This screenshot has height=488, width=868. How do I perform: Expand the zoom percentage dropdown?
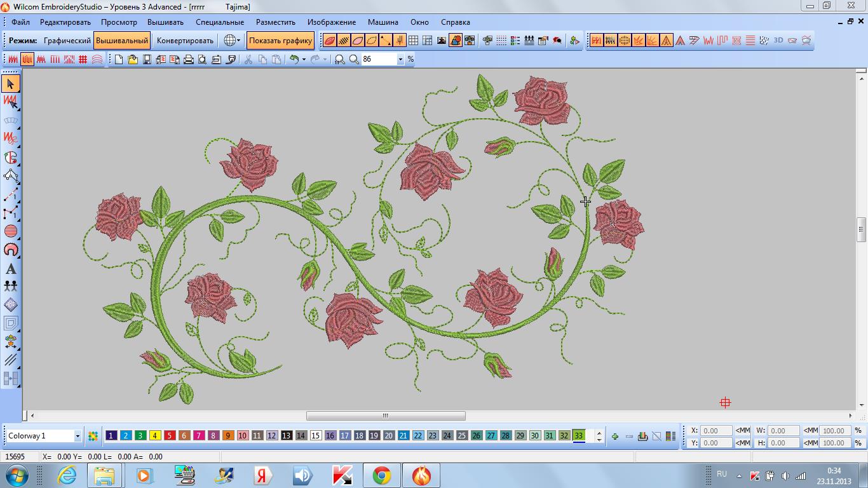point(400,59)
